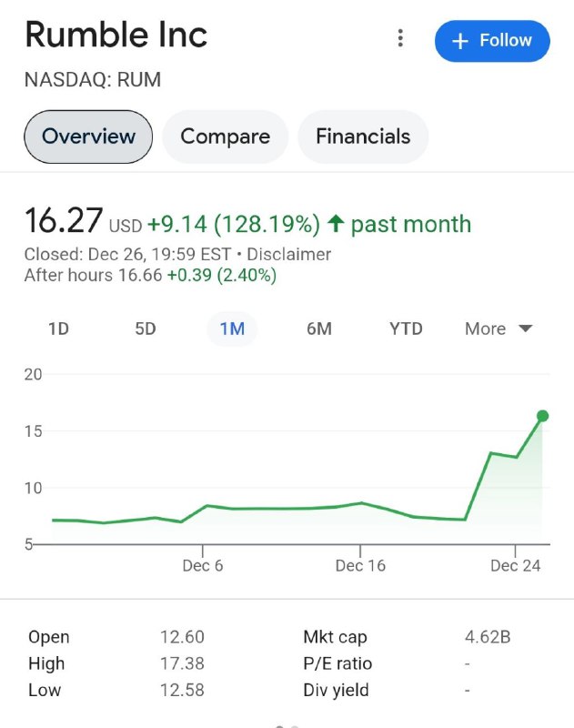
Task: Select the 6M time range
Action: point(319,329)
